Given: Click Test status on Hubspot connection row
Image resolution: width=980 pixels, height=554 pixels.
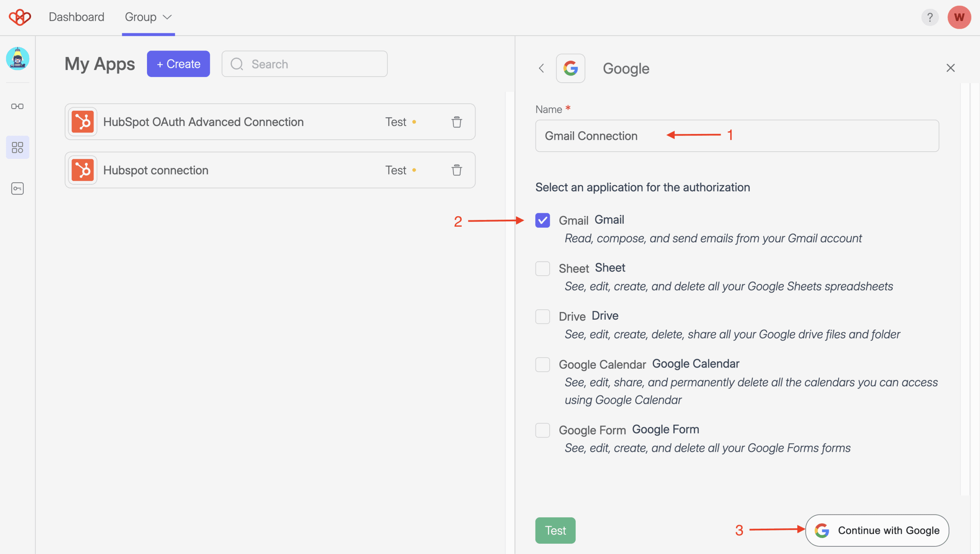Looking at the screenshot, I should [x=400, y=170].
